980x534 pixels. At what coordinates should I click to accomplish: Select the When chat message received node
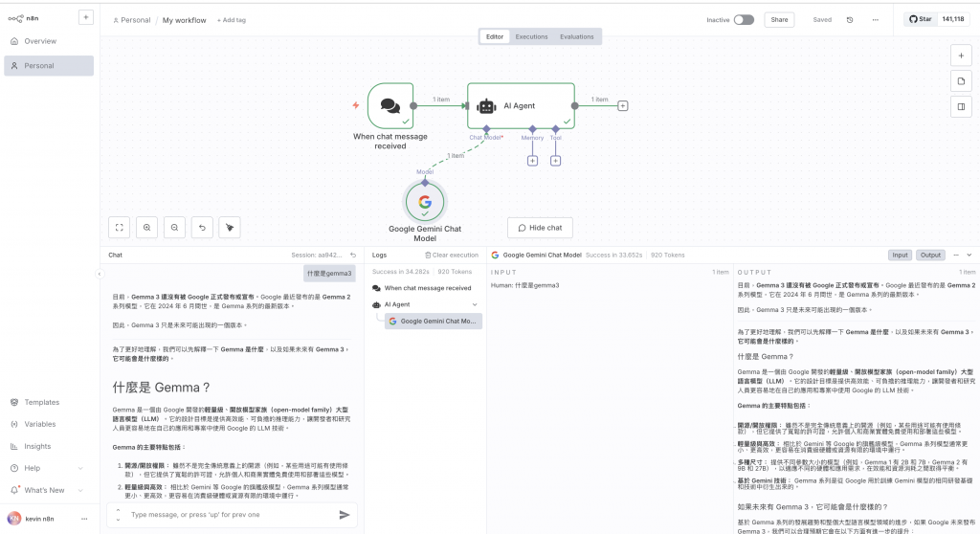pyautogui.click(x=390, y=105)
